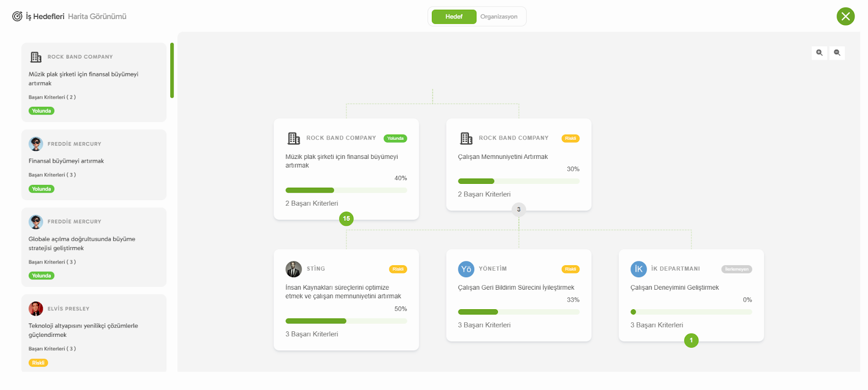Expand the node showing 15 children

(x=346, y=219)
